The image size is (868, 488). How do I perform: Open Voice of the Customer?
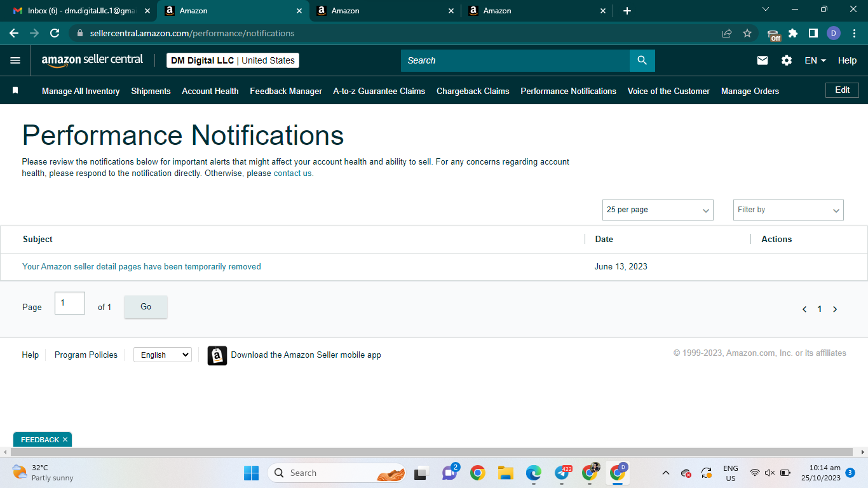(x=668, y=91)
